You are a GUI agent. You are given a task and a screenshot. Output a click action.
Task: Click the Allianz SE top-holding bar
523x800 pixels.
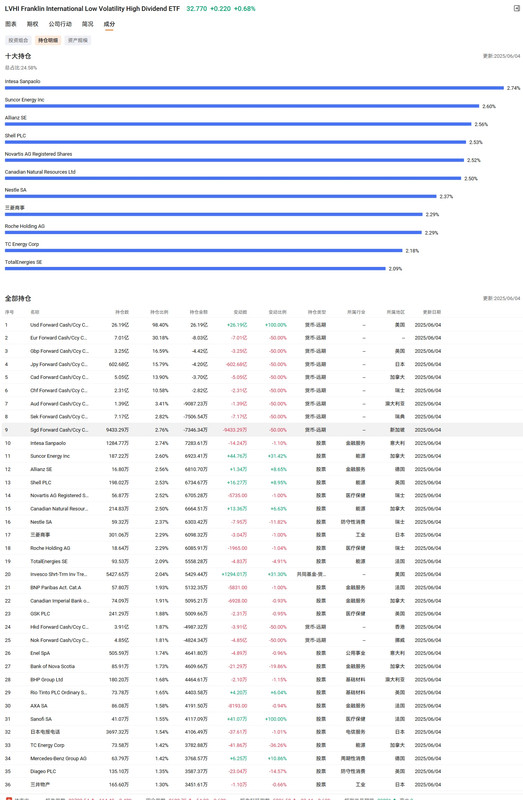238,124
